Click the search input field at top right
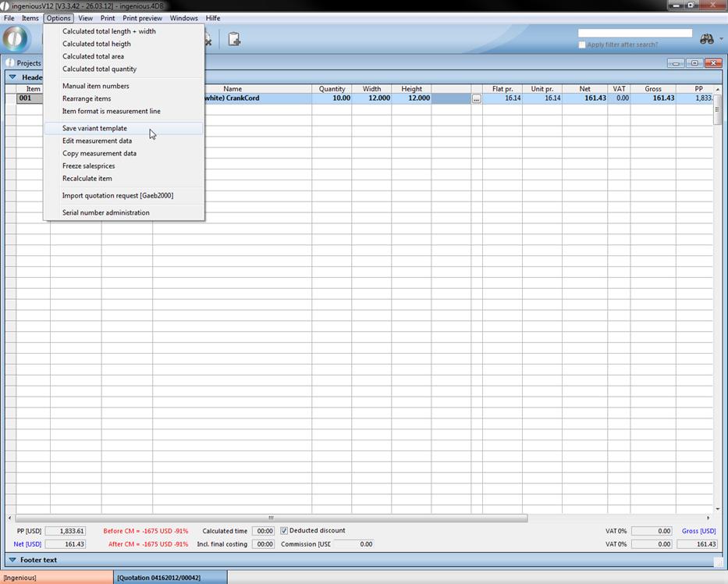728x584 pixels. coord(634,33)
